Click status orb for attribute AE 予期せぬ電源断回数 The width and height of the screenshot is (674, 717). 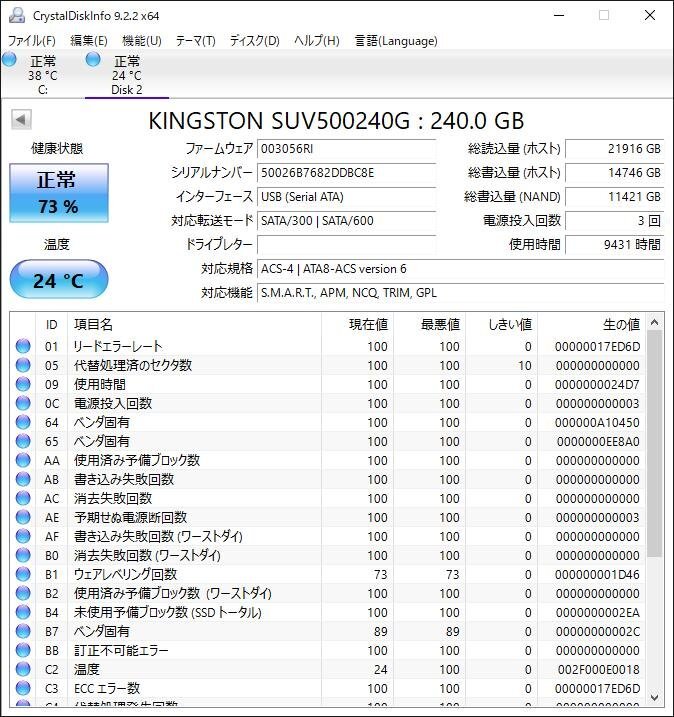coord(23,517)
